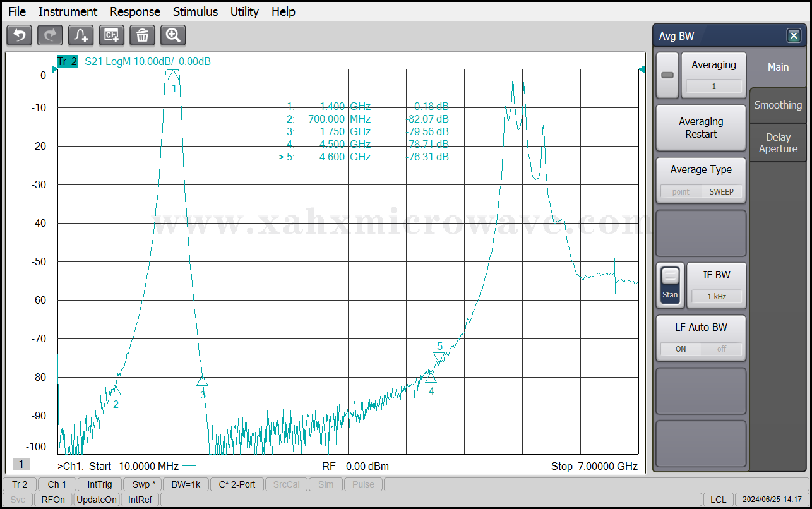Click the Swp * status button
The image size is (812, 509).
pyautogui.click(x=142, y=484)
